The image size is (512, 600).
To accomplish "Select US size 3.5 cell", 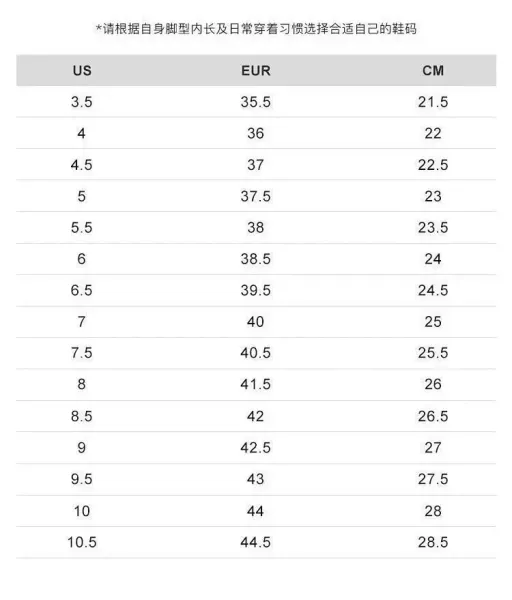I will click(82, 102).
